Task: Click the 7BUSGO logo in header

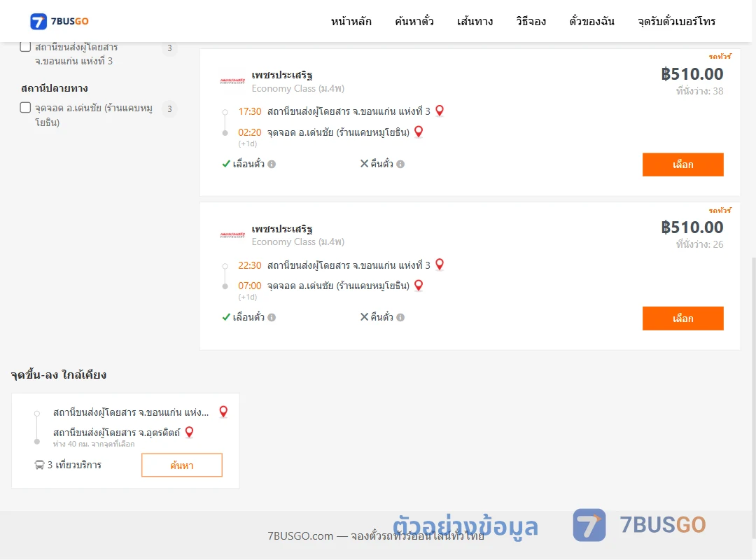Action: 59,21
